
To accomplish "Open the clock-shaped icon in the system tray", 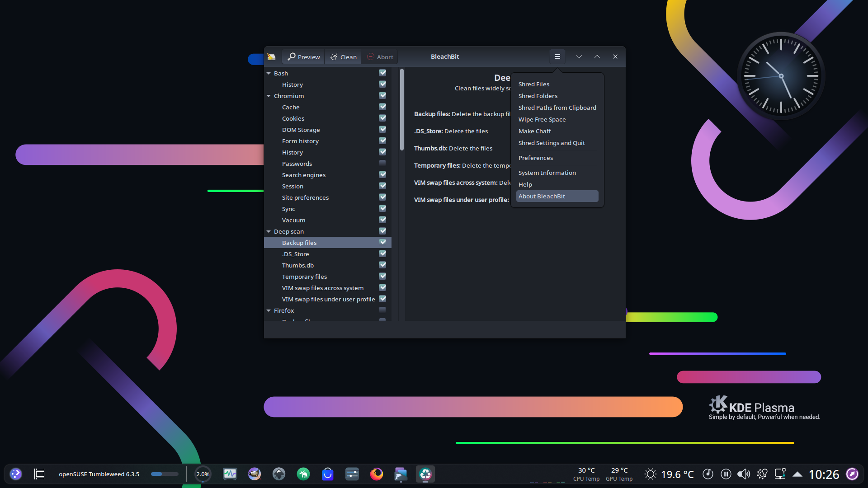I will pos(708,474).
